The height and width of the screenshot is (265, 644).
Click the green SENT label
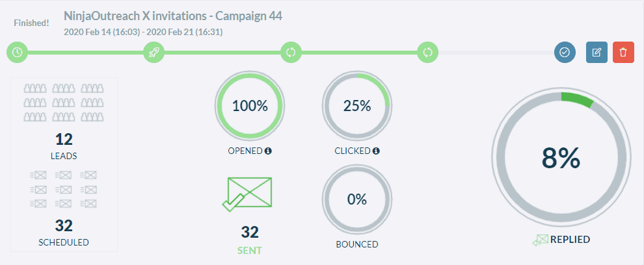[x=250, y=251]
